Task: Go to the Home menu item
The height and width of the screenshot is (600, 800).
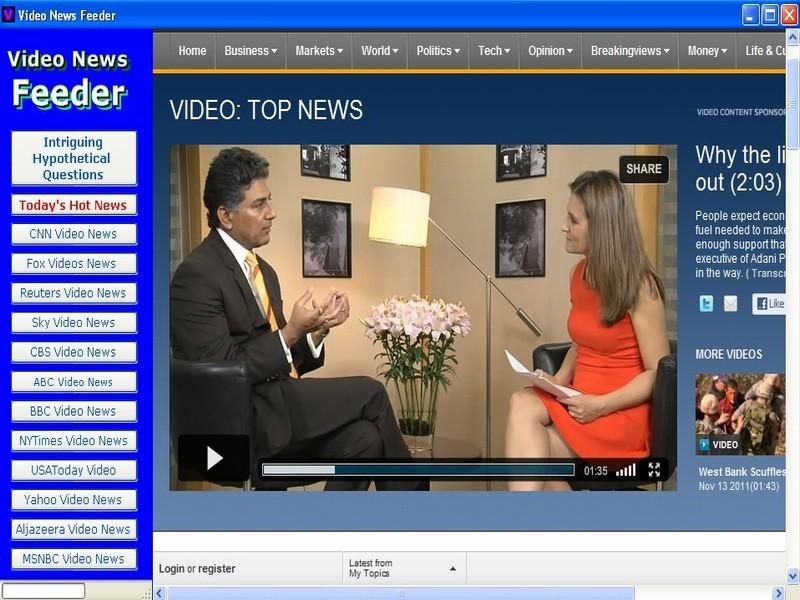Action: click(x=192, y=51)
